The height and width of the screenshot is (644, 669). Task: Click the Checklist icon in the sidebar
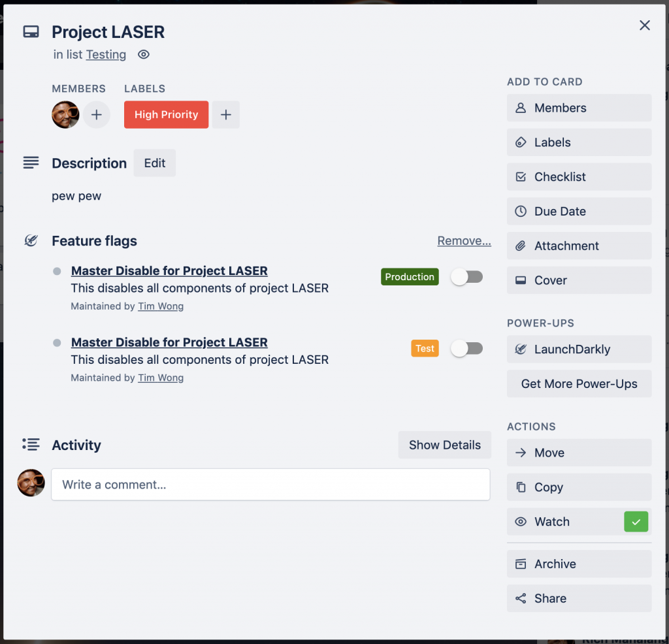(520, 176)
